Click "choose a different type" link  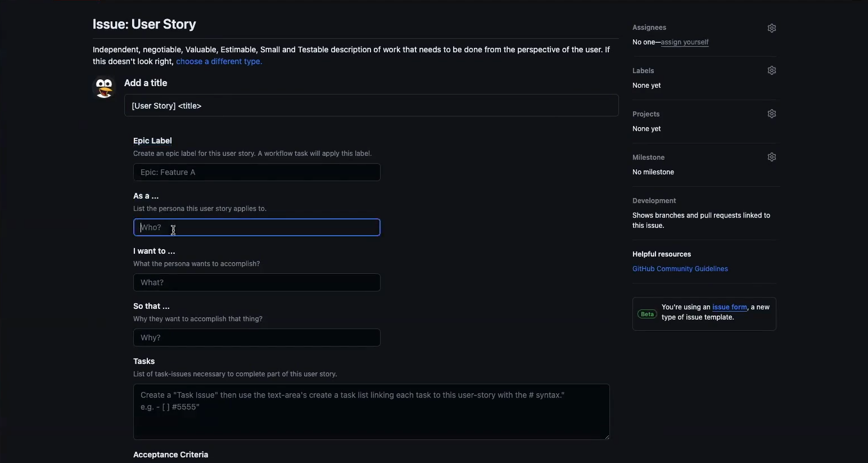[x=219, y=61]
